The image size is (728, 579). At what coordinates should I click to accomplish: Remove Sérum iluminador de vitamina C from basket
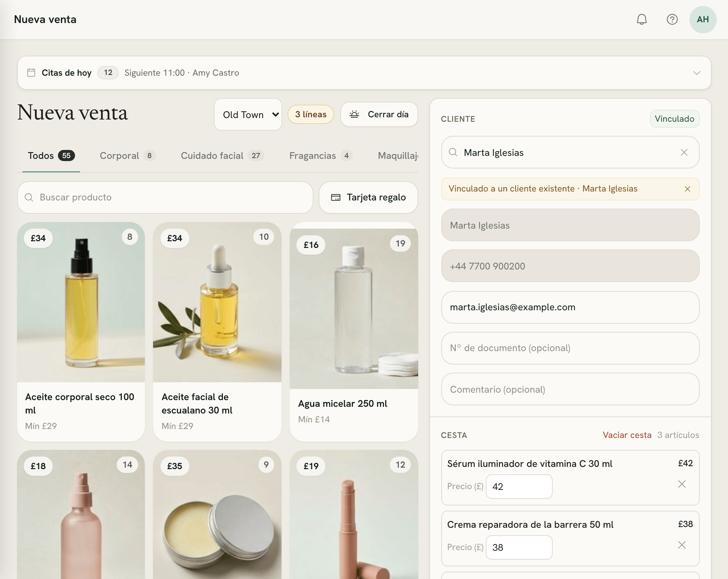pyautogui.click(x=682, y=484)
